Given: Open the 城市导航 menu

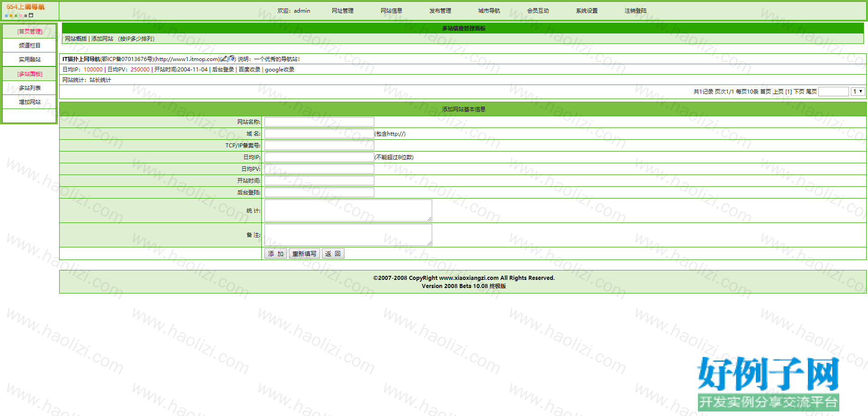Looking at the screenshot, I should click(x=489, y=11).
